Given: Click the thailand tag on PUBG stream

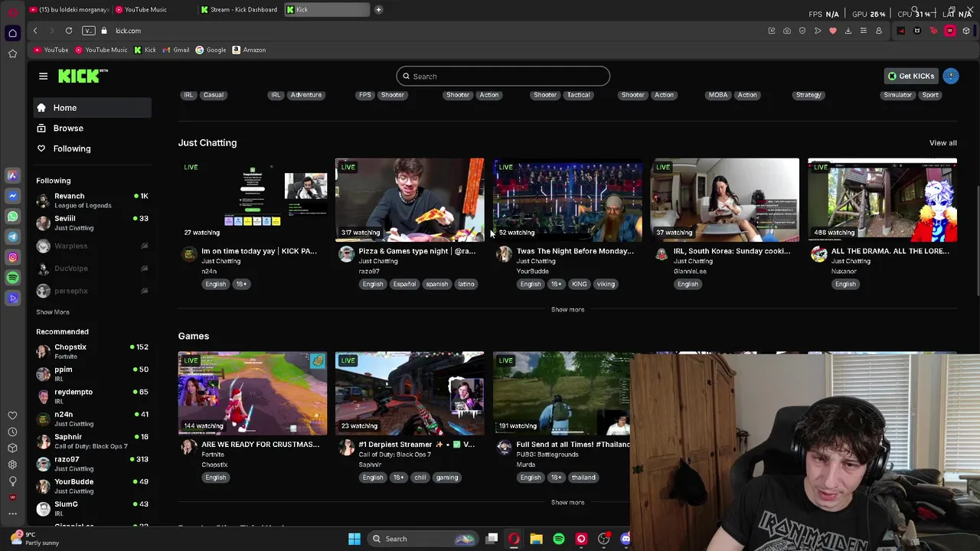Looking at the screenshot, I should coord(583,478).
